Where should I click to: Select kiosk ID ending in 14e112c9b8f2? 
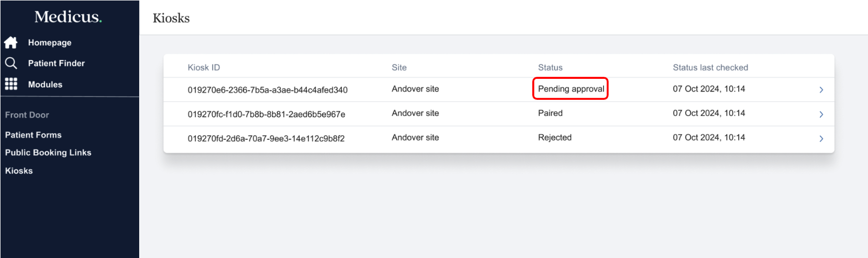pos(266,139)
